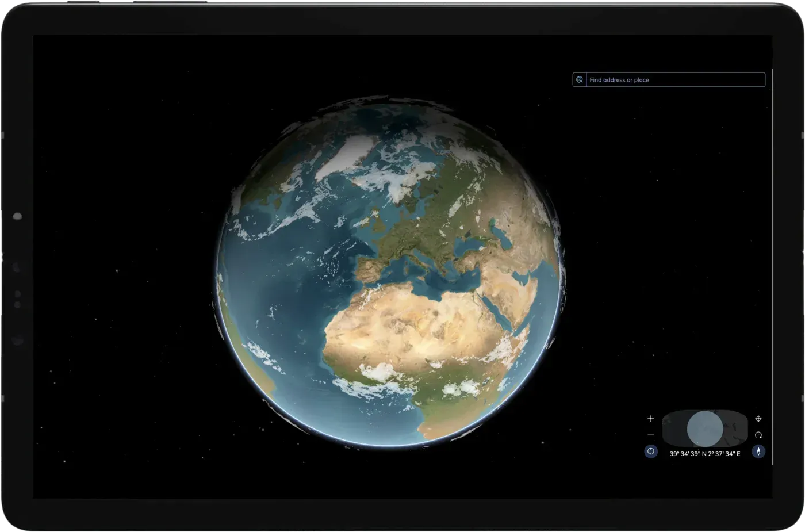Zoom out with the minus icon
Image resolution: width=805 pixels, height=532 pixels.
651,435
